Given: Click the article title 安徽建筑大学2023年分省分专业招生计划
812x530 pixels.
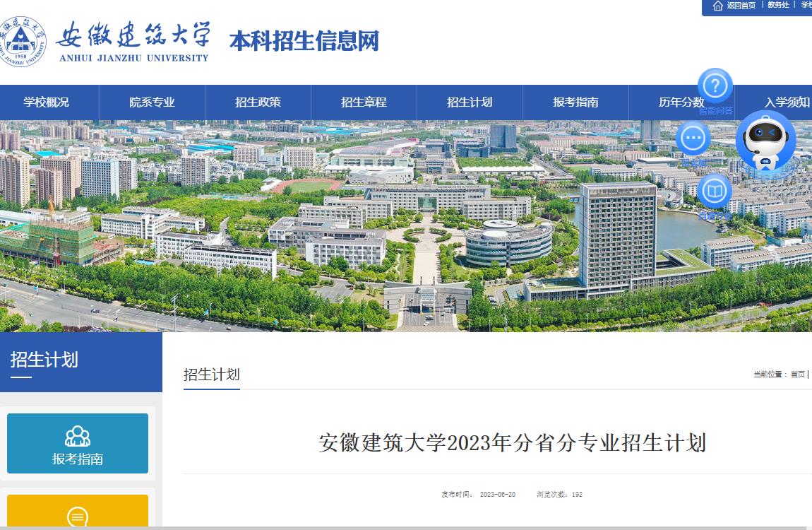Looking at the screenshot, I should [x=512, y=443].
